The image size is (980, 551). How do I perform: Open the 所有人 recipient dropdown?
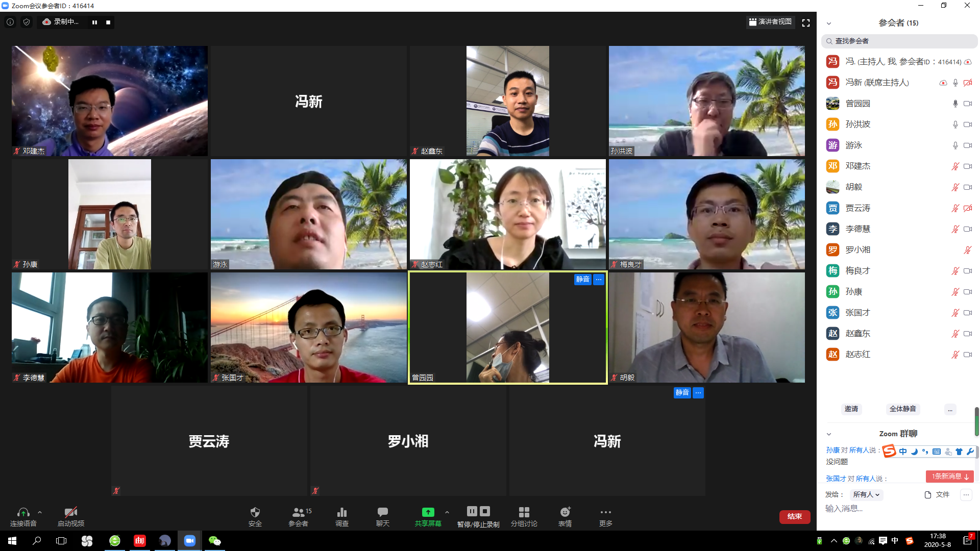pyautogui.click(x=866, y=494)
